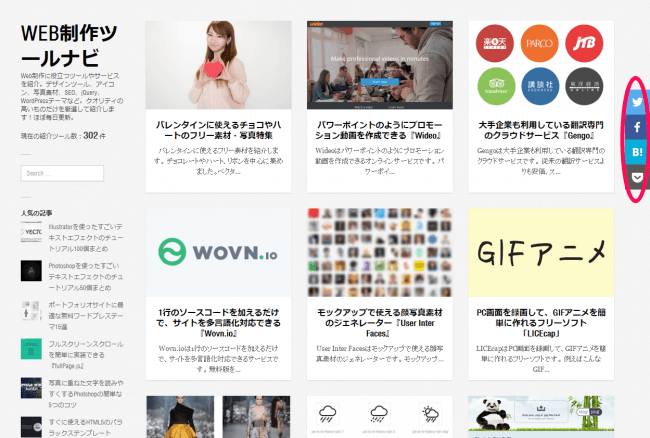Click the 人気の記事 heading
Screen dimensions: 650x438
point(36,213)
